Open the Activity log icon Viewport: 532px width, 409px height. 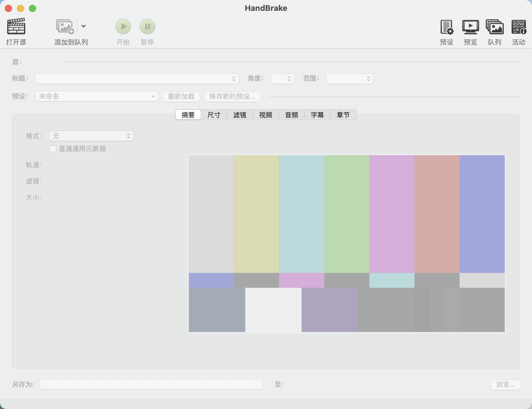[519, 27]
